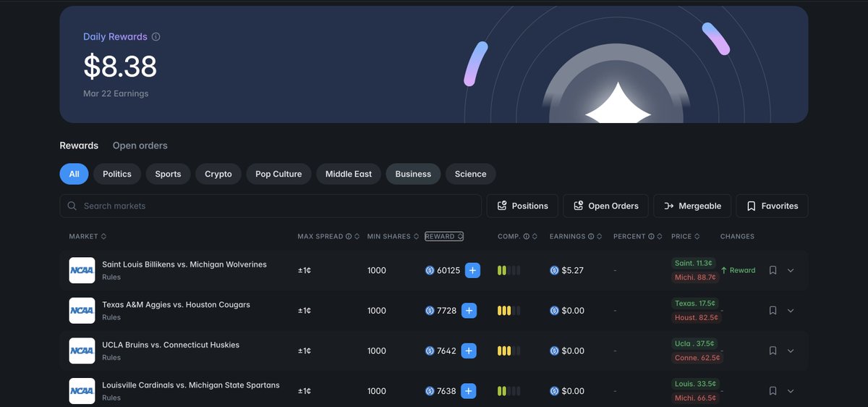Click the Open Orders filter button
This screenshot has width=868, height=407.
605,206
